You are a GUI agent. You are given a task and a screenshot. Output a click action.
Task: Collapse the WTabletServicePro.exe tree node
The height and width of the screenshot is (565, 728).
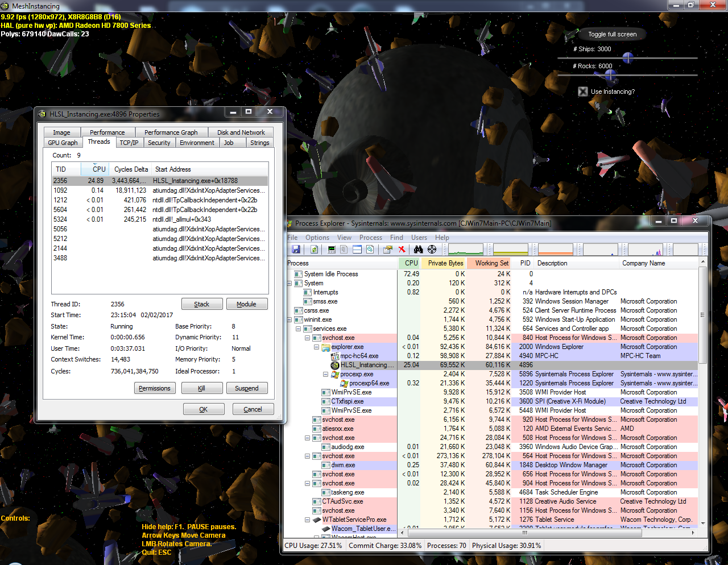point(308,520)
